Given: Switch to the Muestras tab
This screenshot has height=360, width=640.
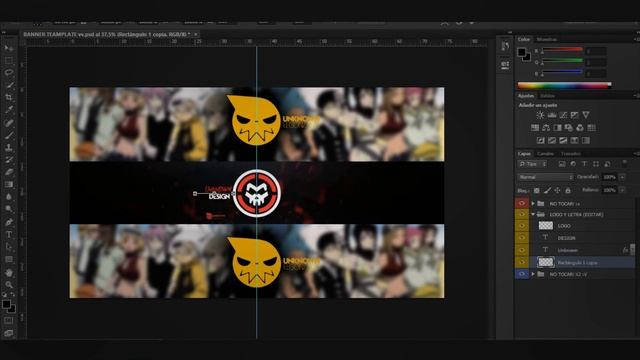Looking at the screenshot, I should tap(547, 40).
